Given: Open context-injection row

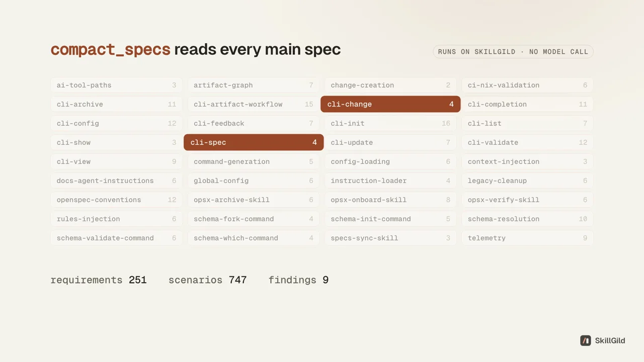Looking at the screenshot, I should point(527,161).
